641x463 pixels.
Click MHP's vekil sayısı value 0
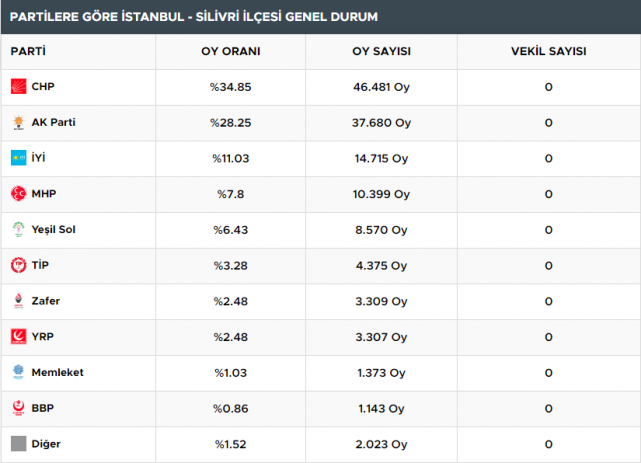[549, 194]
